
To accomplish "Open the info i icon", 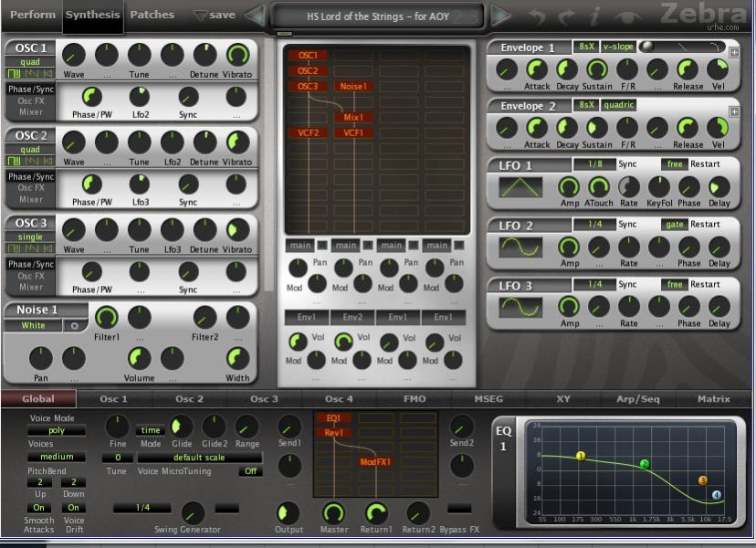I will coord(595,16).
